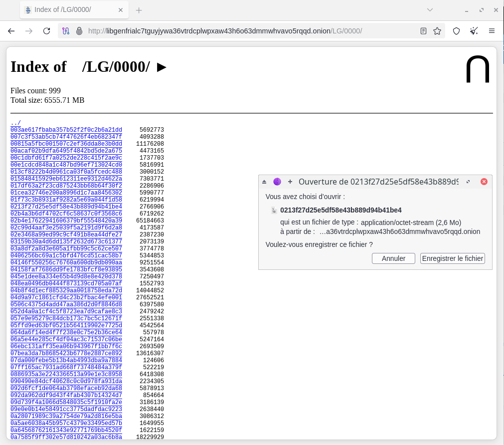This screenshot has height=445, width=504.
Task: Click the URL address bar field
Action: (x=249, y=31)
